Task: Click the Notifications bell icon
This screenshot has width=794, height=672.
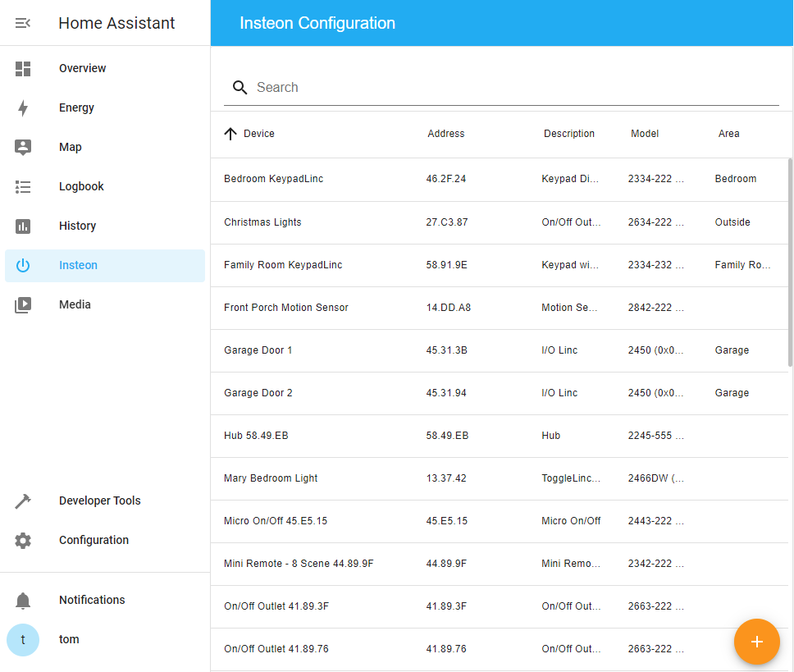Action: 23,600
